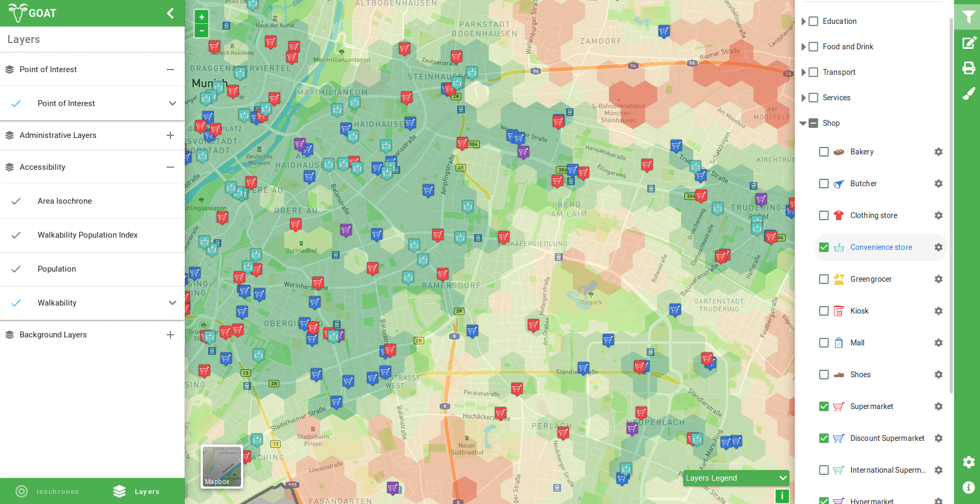
Task: Collapse the left panel with chevron
Action: click(x=170, y=13)
